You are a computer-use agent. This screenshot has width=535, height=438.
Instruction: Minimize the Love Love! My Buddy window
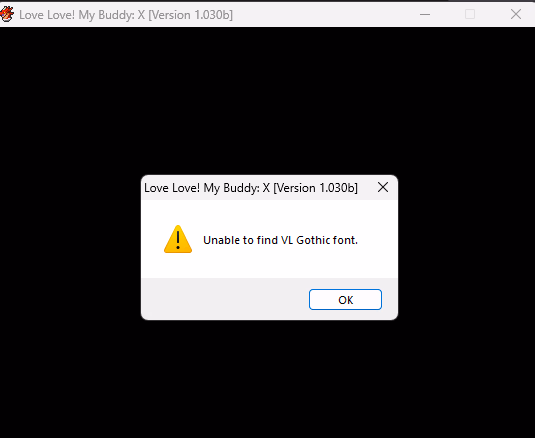point(425,14)
